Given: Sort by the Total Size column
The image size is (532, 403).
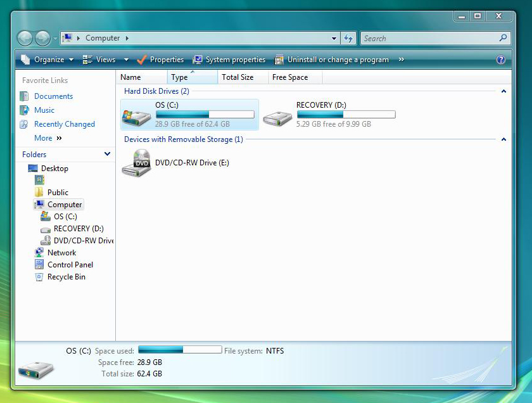Looking at the screenshot, I should 243,77.
